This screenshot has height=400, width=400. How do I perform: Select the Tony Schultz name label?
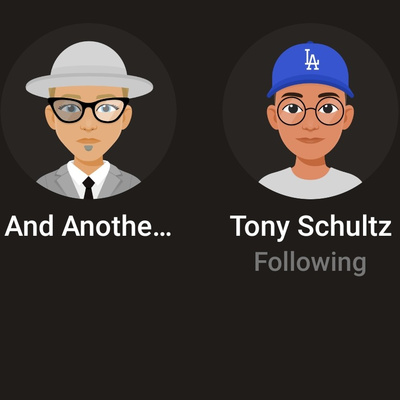tap(311, 227)
